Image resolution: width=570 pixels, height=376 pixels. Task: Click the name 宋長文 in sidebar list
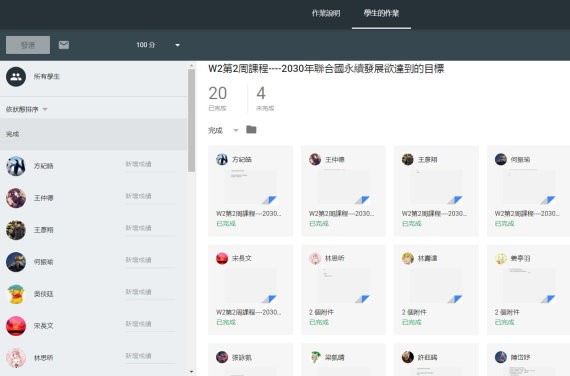coord(44,326)
